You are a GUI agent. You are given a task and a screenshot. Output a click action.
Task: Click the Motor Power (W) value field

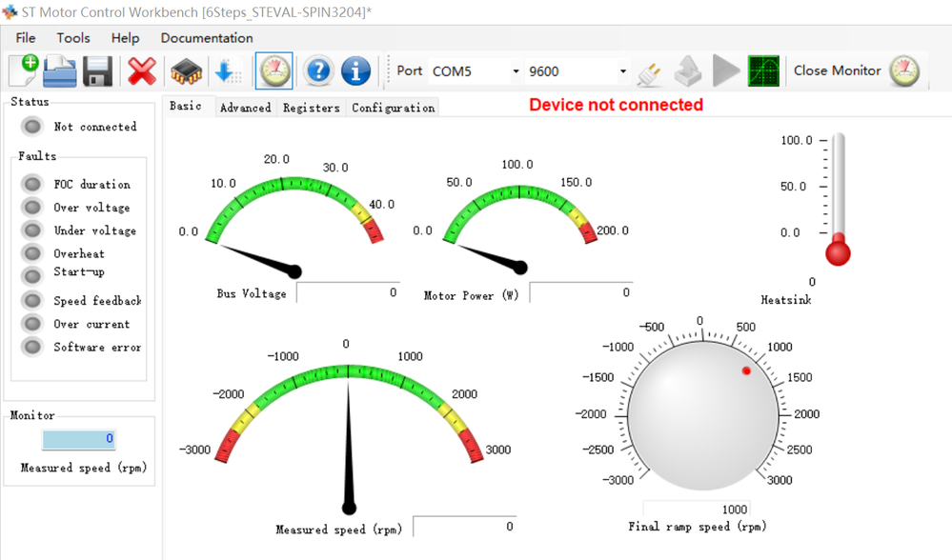coord(581,292)
